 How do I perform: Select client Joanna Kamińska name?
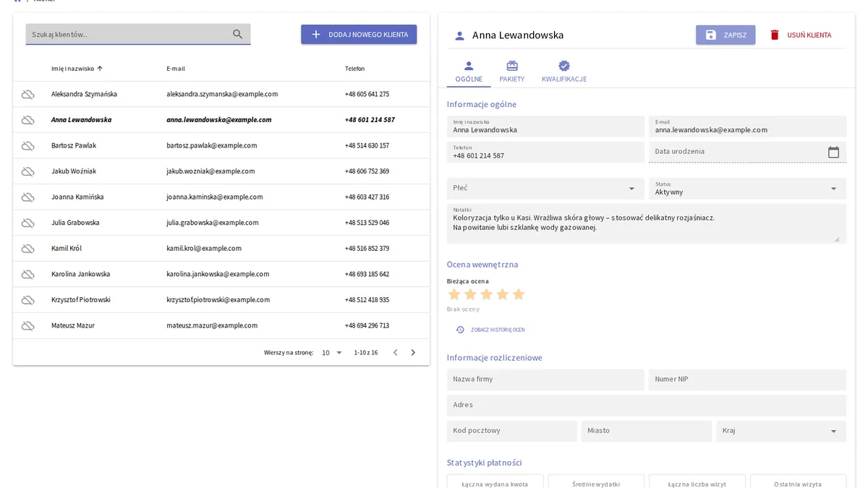(77, 197)
